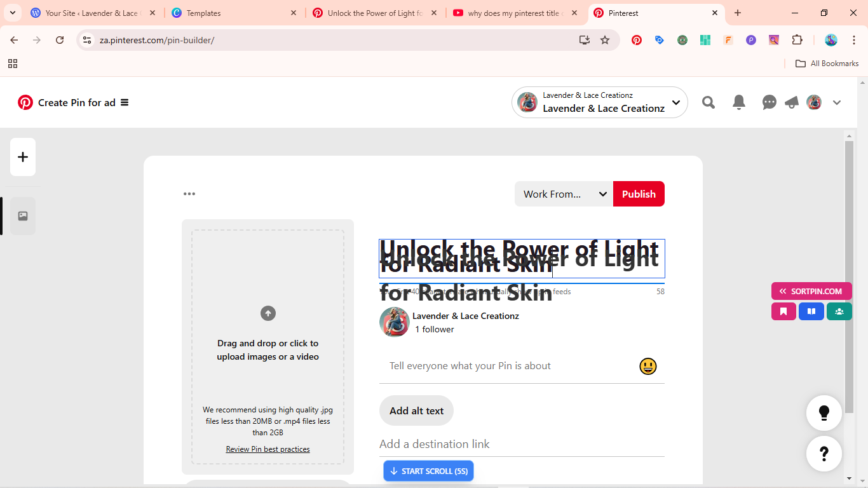Open the Work From... board dropdown

coord(564,194)
